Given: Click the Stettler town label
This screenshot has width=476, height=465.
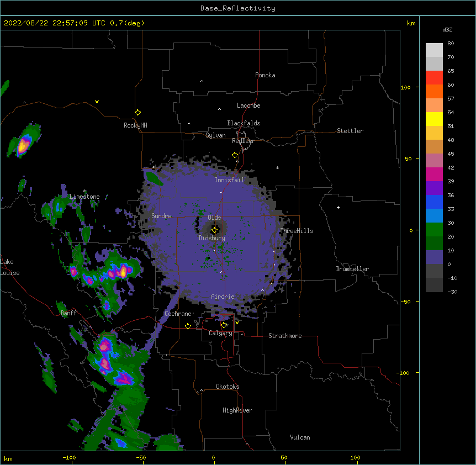Looking at the screenshot, I should click(x=350, y=131).
